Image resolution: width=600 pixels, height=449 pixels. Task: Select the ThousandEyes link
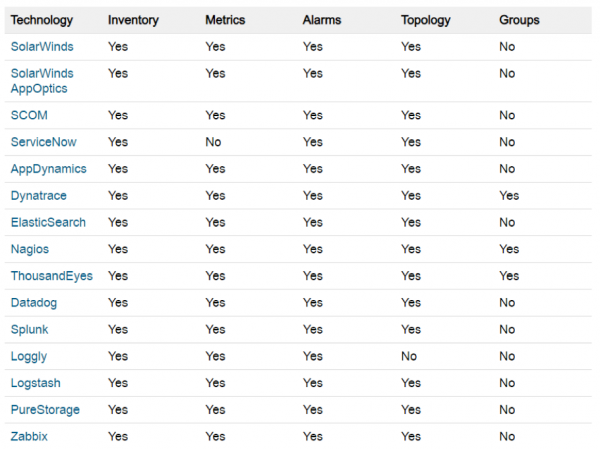51,276
